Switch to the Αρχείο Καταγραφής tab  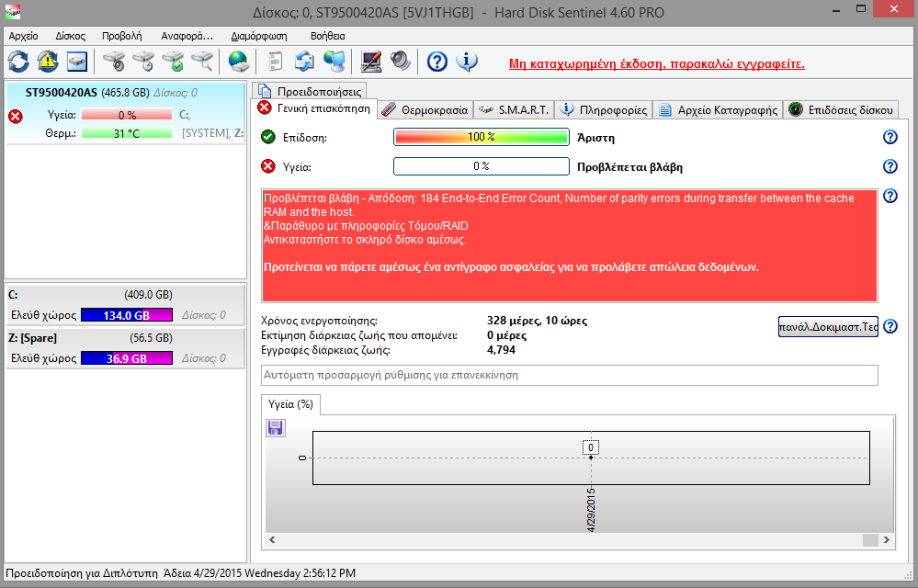718,110
